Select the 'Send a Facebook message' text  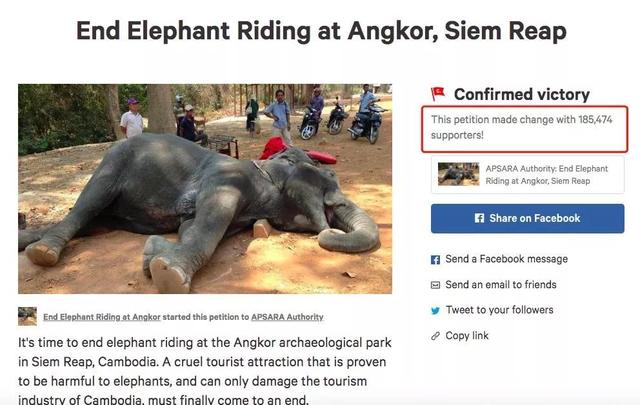click(506, 260)
